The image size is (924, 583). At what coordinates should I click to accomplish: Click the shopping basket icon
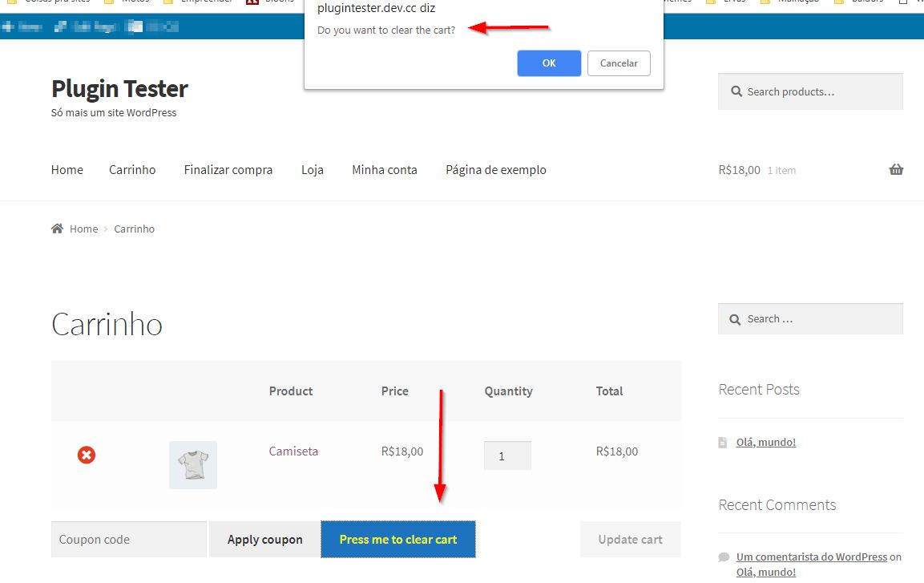[x=896, y=170]
